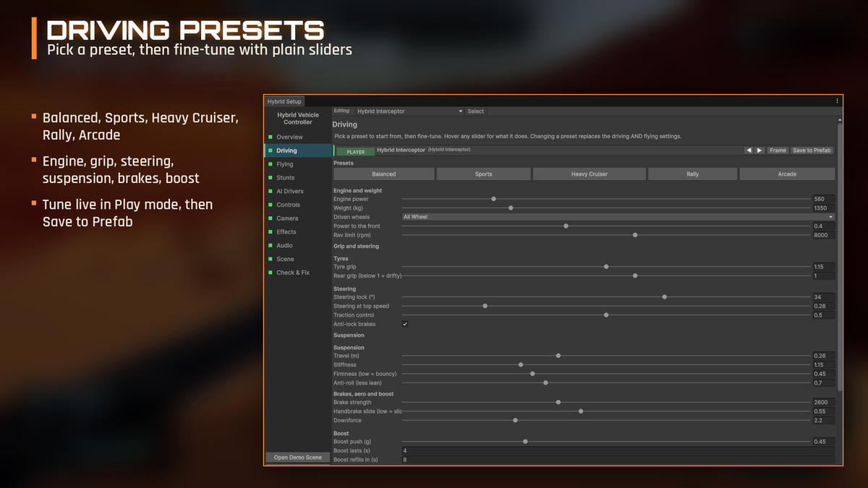Toggle the Anti-lock brakes checkbox

[x=405, y=324]
